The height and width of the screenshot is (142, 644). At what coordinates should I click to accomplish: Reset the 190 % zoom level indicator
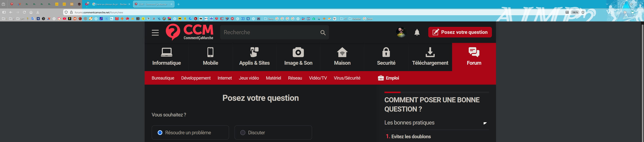tap(575, 12)
